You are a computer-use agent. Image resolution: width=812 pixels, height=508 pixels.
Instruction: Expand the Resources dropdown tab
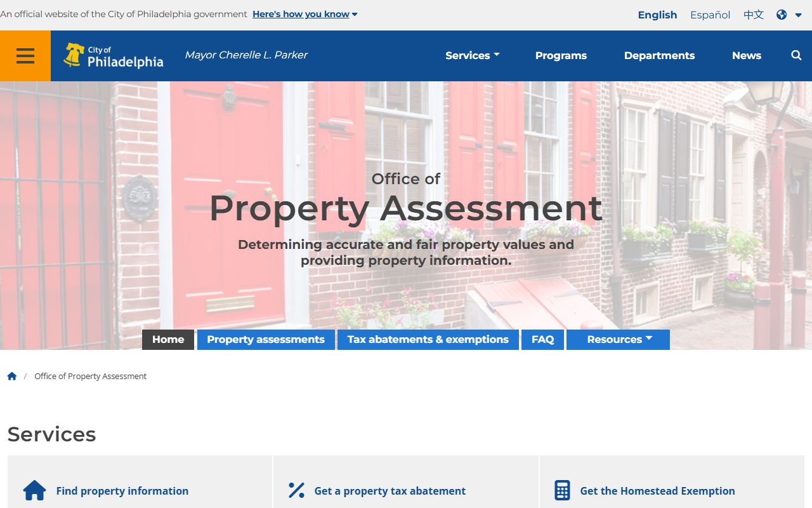pos(619,339)
